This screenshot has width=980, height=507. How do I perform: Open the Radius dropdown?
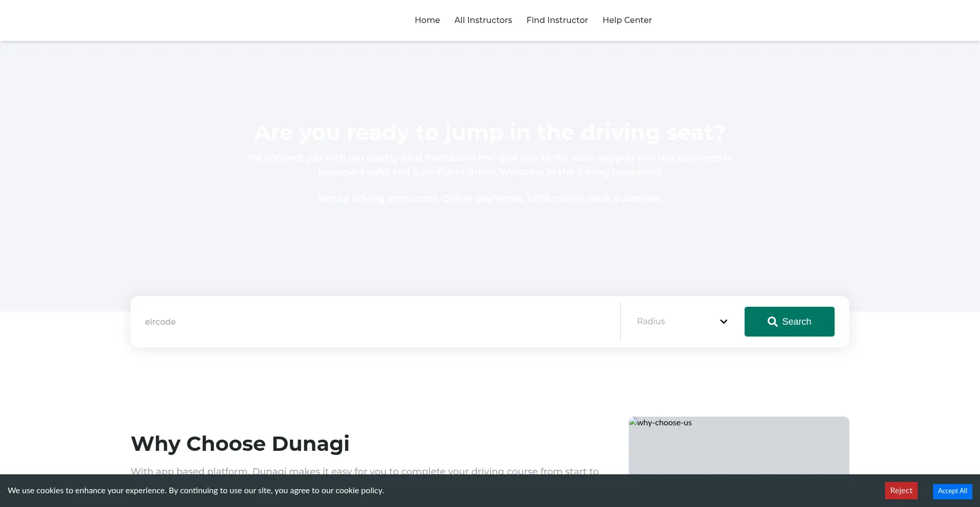point(682,322)
